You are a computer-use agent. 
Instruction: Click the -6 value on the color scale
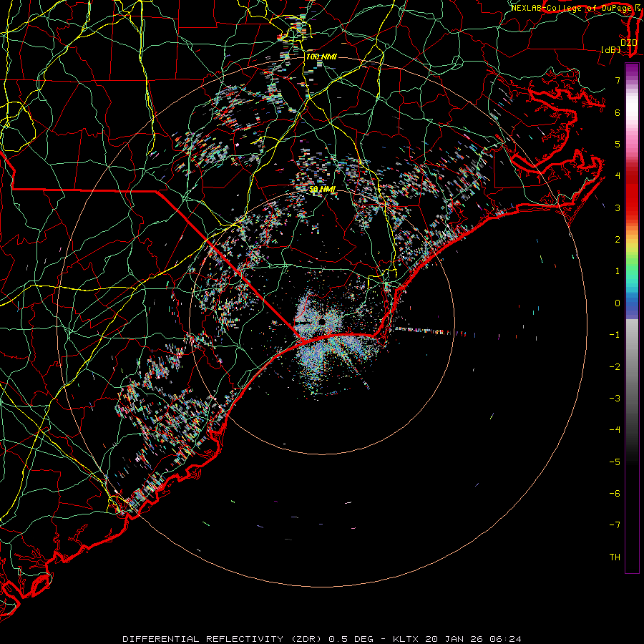[x=615, y=494]
